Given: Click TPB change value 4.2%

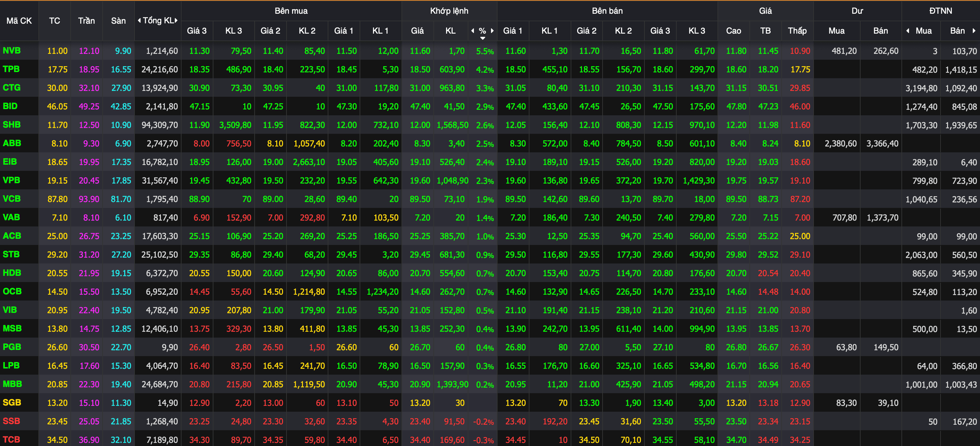Looking at the screenshot, I should pyautogui.click(x=485, y=70).
